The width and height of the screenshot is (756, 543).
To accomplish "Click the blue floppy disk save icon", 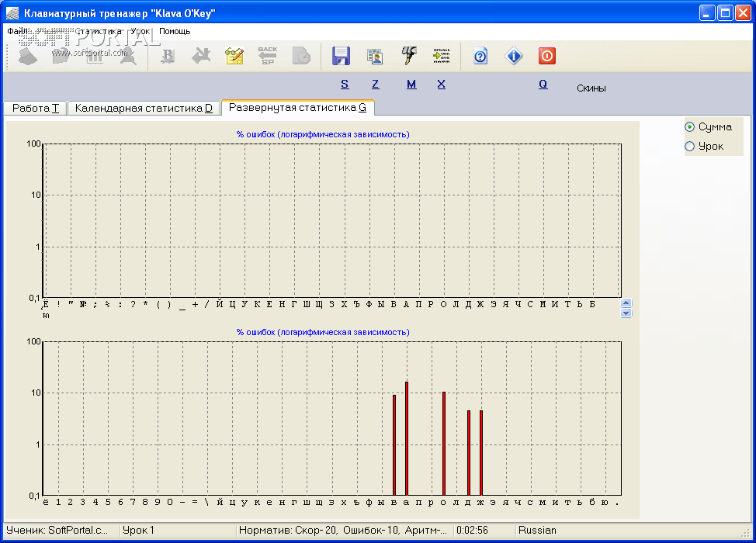I will click(341, 56).
